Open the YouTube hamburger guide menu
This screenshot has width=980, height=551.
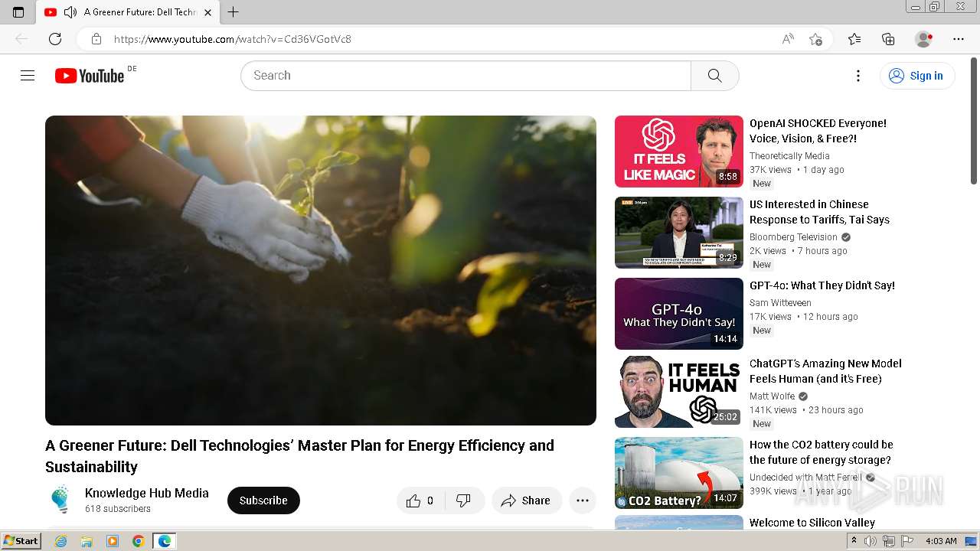(x=28, y=75)
